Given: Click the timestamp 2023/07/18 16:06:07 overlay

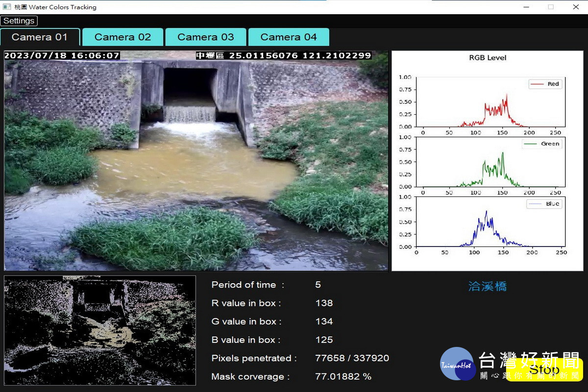Looking at the screenshot, I should point(62,55).
